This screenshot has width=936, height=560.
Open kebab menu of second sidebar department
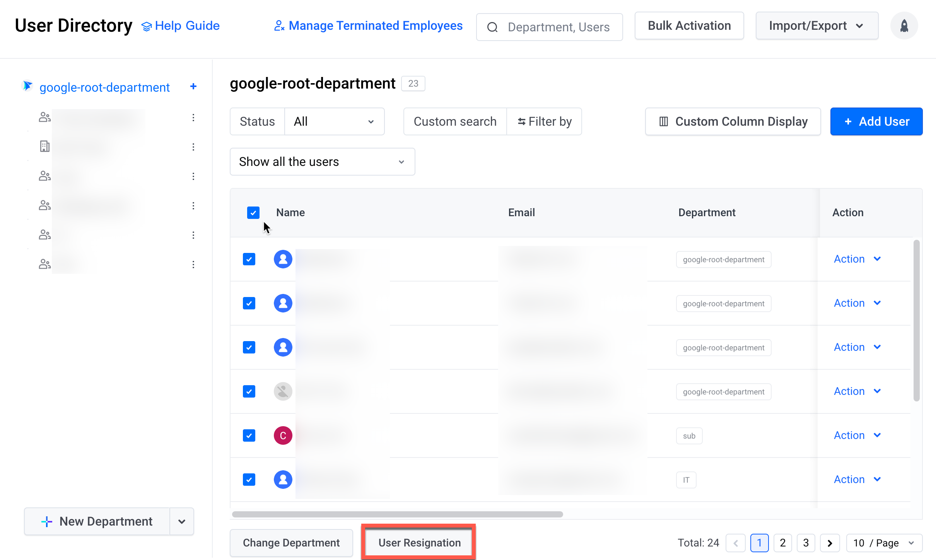(193, 147)
